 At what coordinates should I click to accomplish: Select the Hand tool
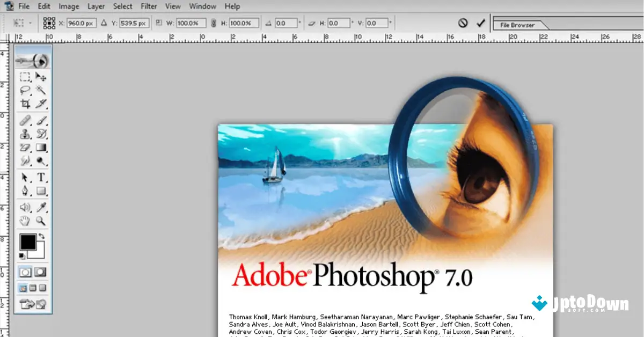[x=25, y=220]
